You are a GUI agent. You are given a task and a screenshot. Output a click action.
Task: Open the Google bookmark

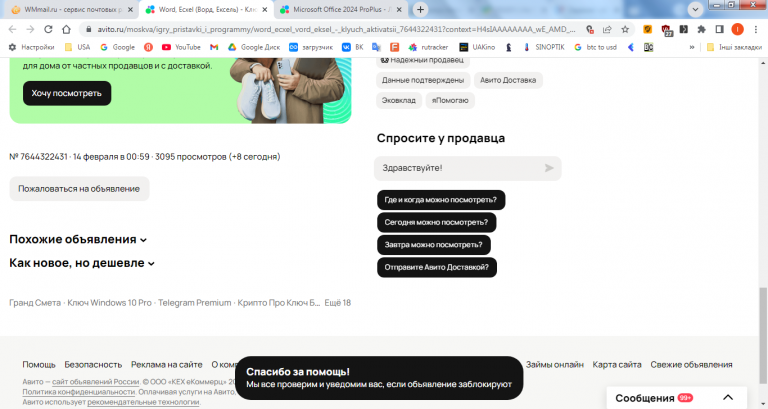(x=118, y=47)
